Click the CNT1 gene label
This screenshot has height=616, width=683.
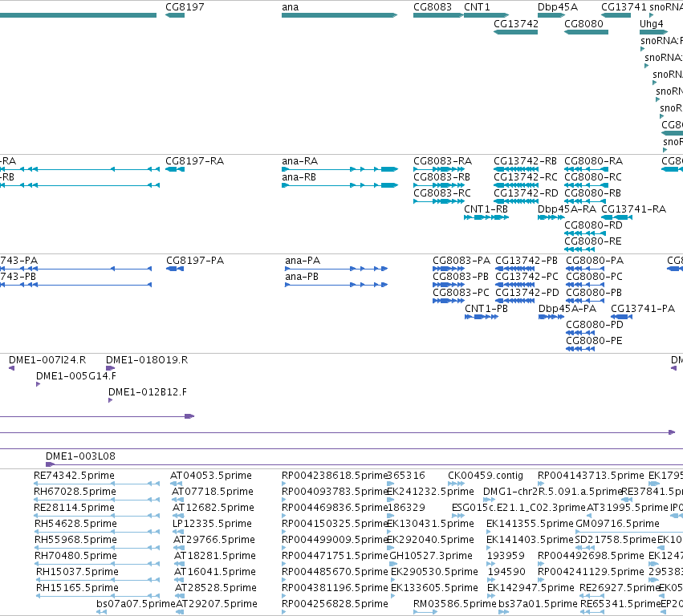tap(477, 7)
